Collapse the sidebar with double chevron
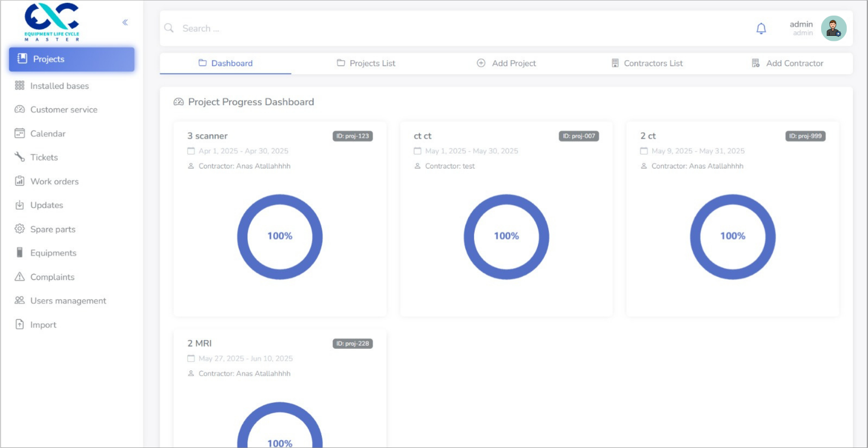The width and height of the screenshot is (868, 448). coord(125,22)
